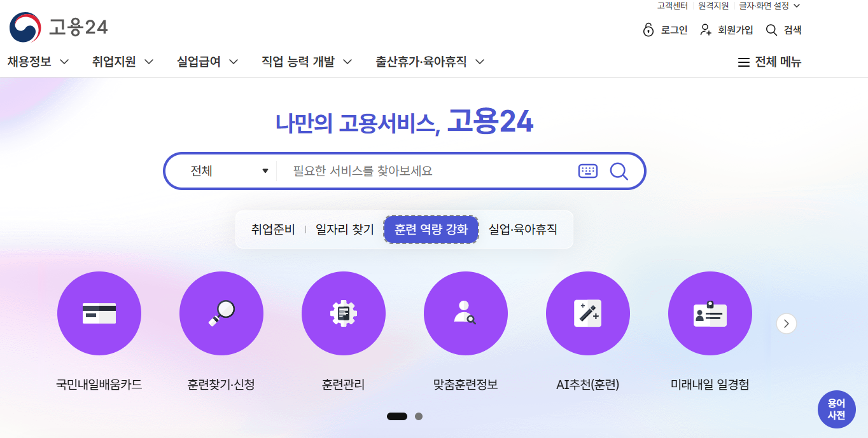Switch to second carousel page dot
The width and height of the screenshot is (868, 438).
point(419,416)
